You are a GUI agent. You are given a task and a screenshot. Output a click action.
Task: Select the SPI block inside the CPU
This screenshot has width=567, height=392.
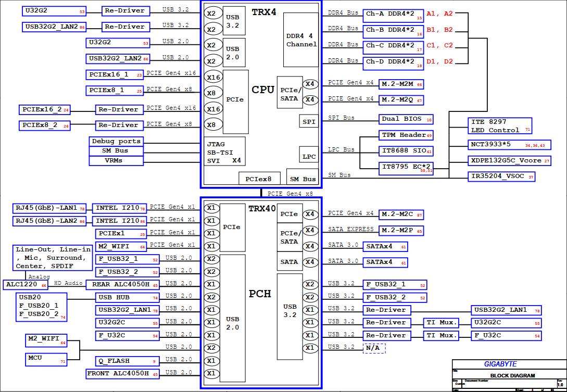coord(309,121)
